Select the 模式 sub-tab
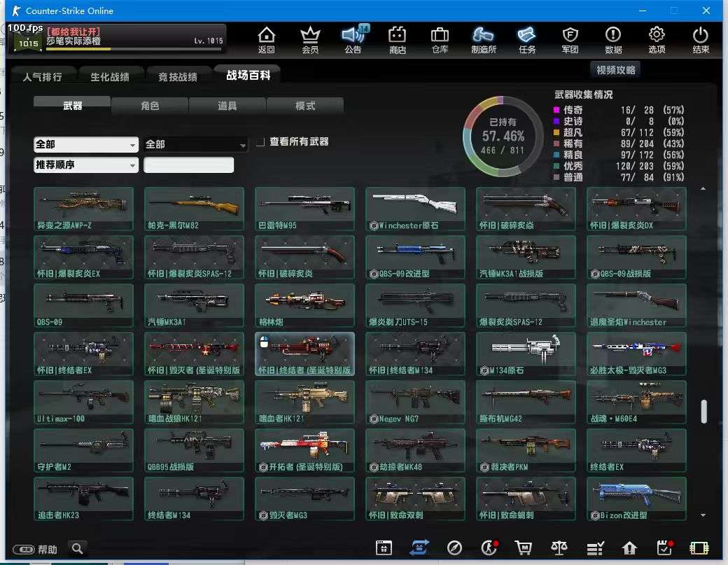 pyautogui.click(x=305, y=106)
